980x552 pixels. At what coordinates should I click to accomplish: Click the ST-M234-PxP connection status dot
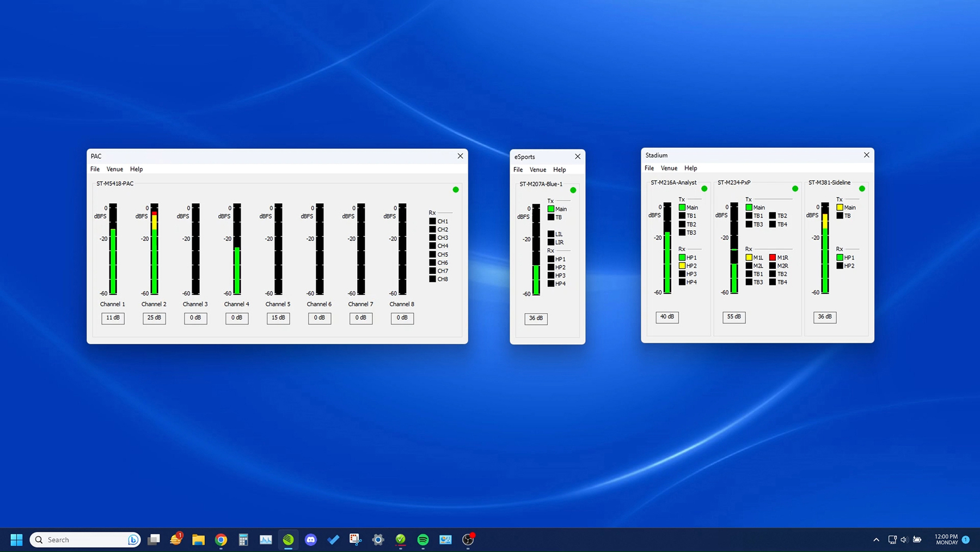(x=795, y=189)
